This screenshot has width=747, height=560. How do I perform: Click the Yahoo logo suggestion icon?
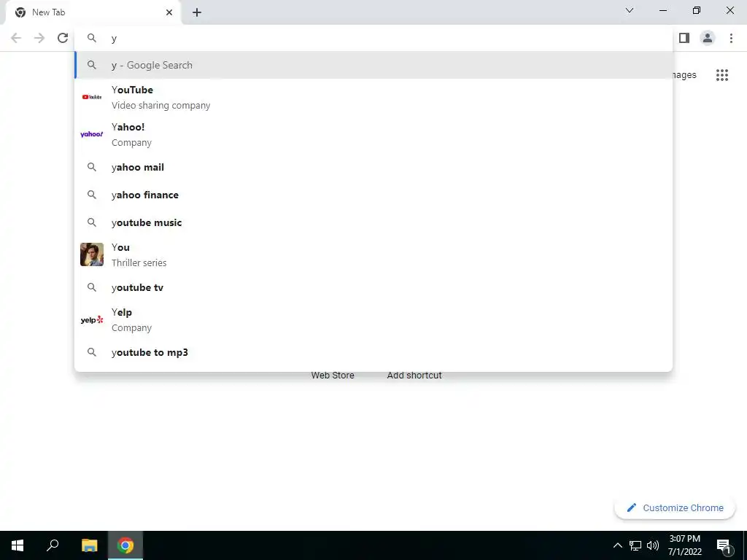(x=92, y=134)
